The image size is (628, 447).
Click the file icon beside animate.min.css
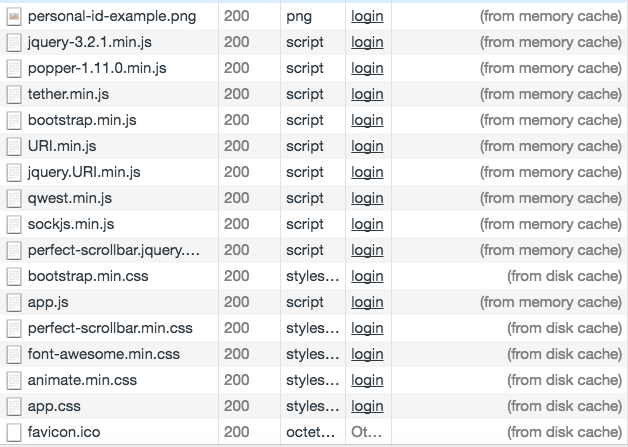(x=14, y=381)
